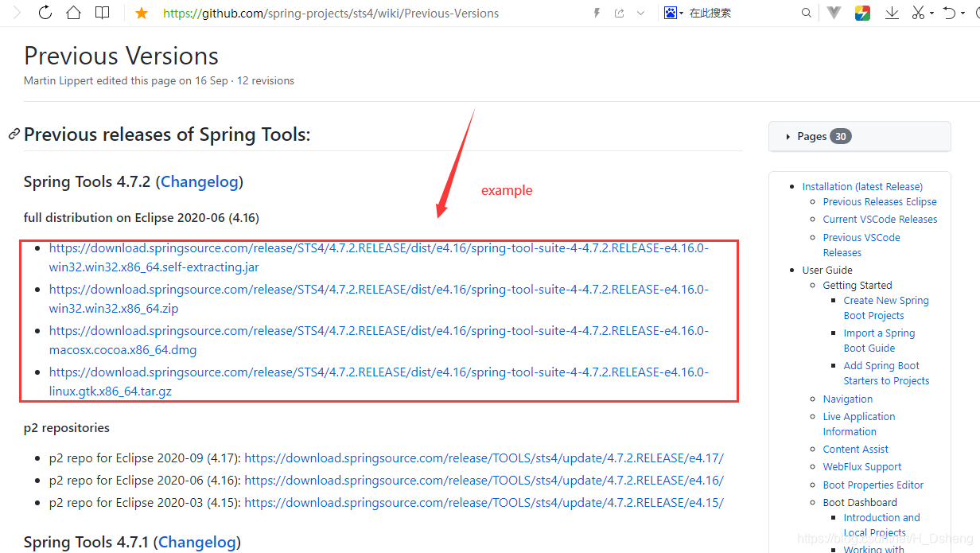Open the Navigation sidebar link
The width and height of the screenshot is (980, 553).
coord(848,399)
